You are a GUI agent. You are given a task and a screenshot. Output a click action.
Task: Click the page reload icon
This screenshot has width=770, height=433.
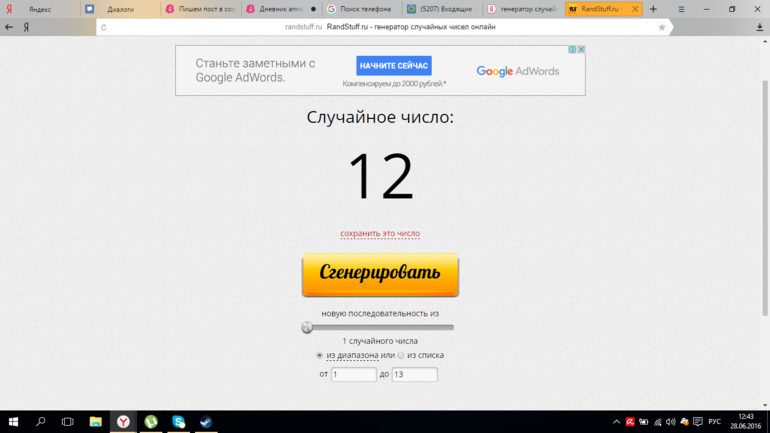click(x=103, y=27)
